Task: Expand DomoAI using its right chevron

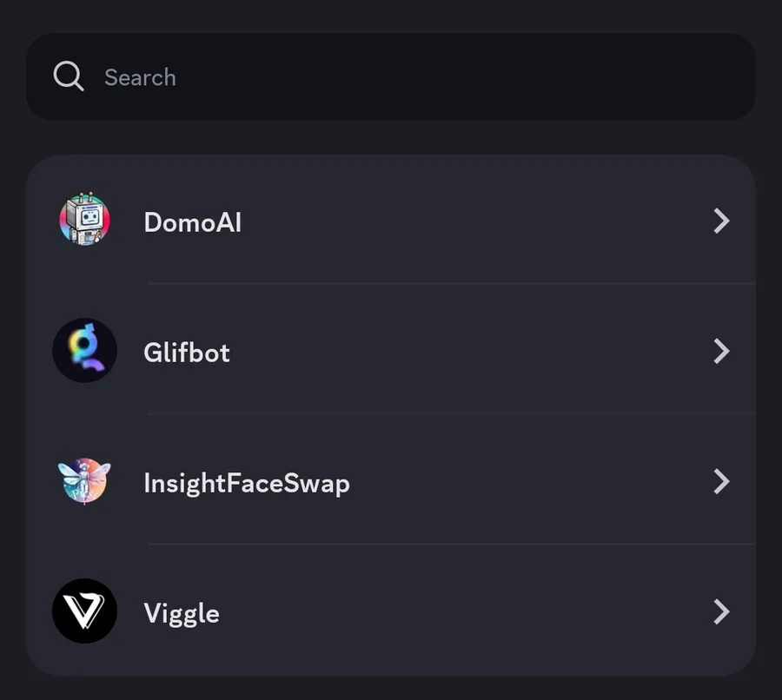Action: click(x=720, y=221)
